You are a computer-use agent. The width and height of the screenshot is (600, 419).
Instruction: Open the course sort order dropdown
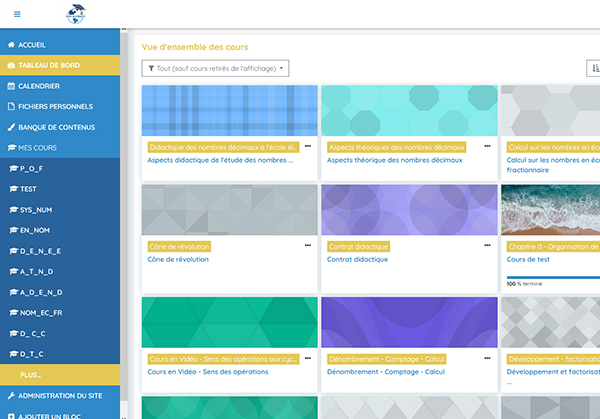pyautogui.click(x=593, y=69)
